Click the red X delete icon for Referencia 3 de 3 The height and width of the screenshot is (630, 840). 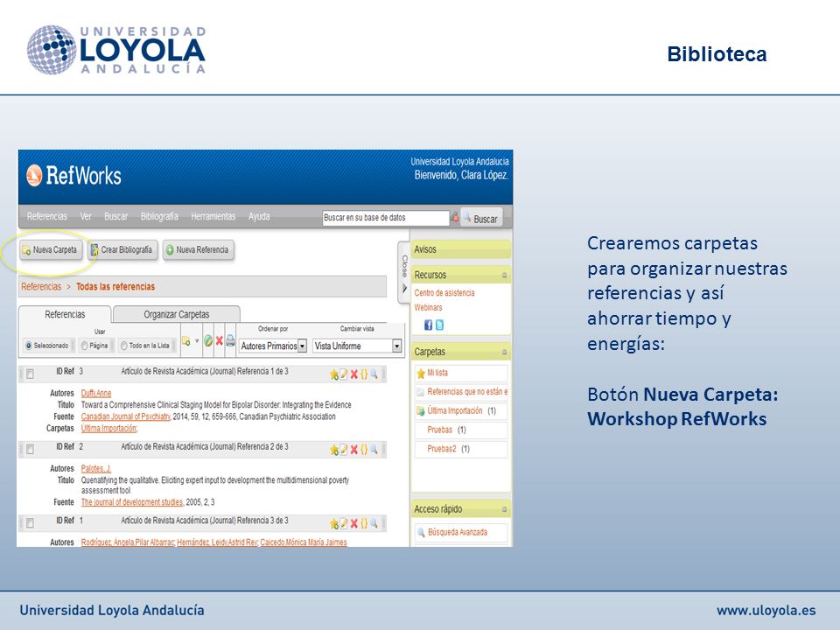pyautogui.click(x=354, y=524)
